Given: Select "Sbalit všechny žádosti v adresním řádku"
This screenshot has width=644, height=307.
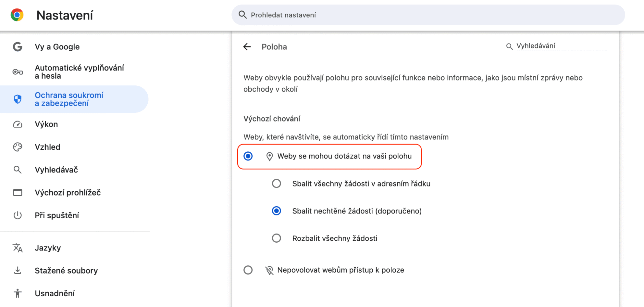Looking at the screenshot, I should coord(277,184).
